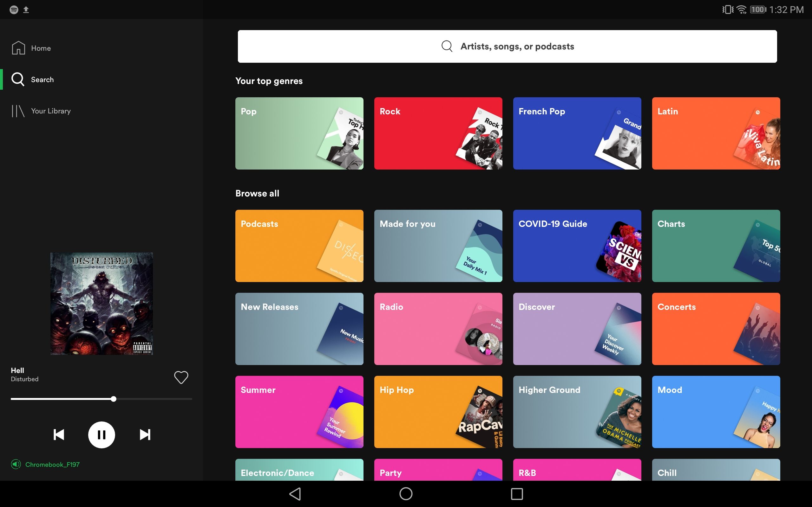Tap the Android recent apps button
This screenshot has width=812, height=507.
click(517, 494)
